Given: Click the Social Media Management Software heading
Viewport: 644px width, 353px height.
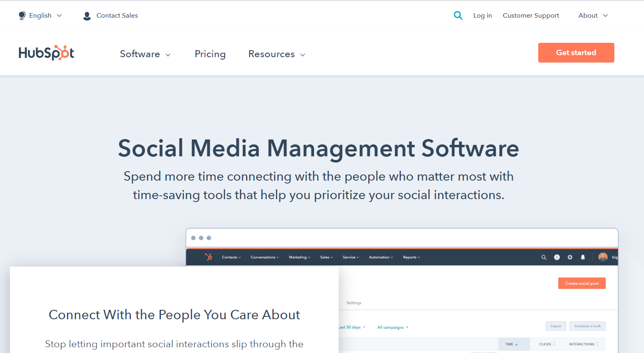Looking at the screenshot, I should (319, 148).
